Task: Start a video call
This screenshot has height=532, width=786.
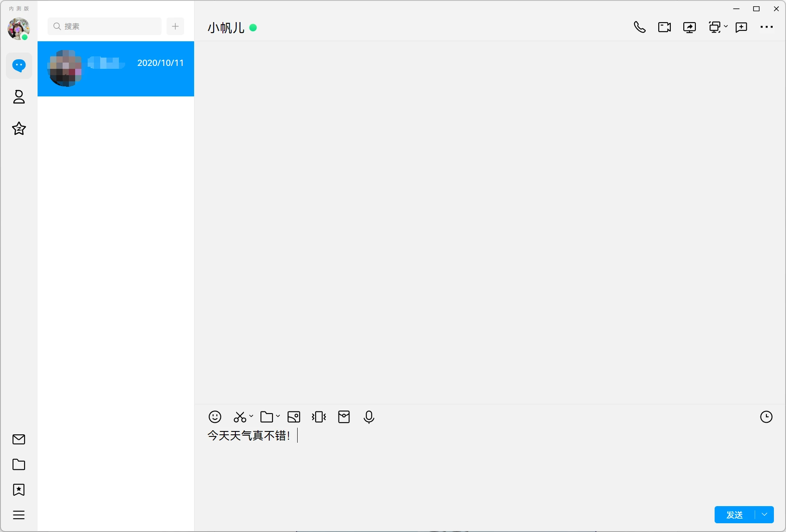Action: [x=665, y=27]
